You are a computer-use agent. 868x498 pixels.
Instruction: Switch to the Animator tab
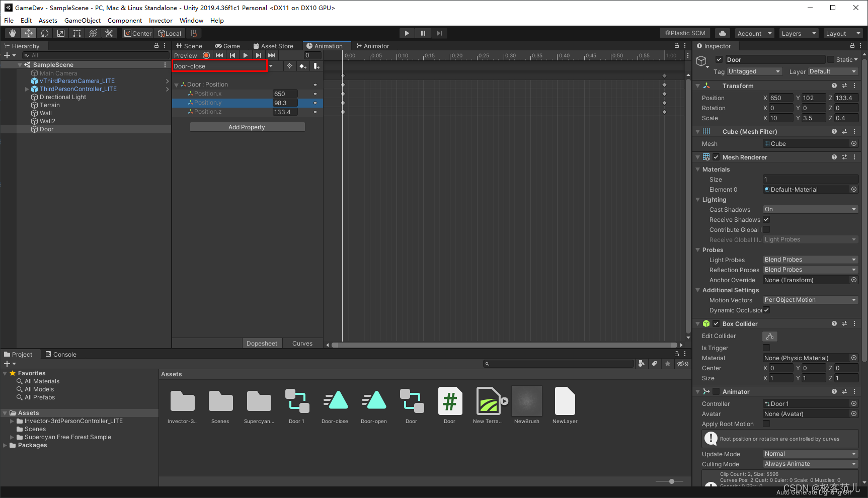click(373, 46)
